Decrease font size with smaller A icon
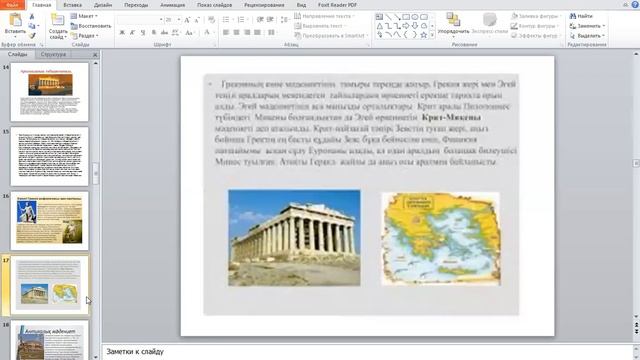Viewport: 640px width, 360px height. coord(197,20)
